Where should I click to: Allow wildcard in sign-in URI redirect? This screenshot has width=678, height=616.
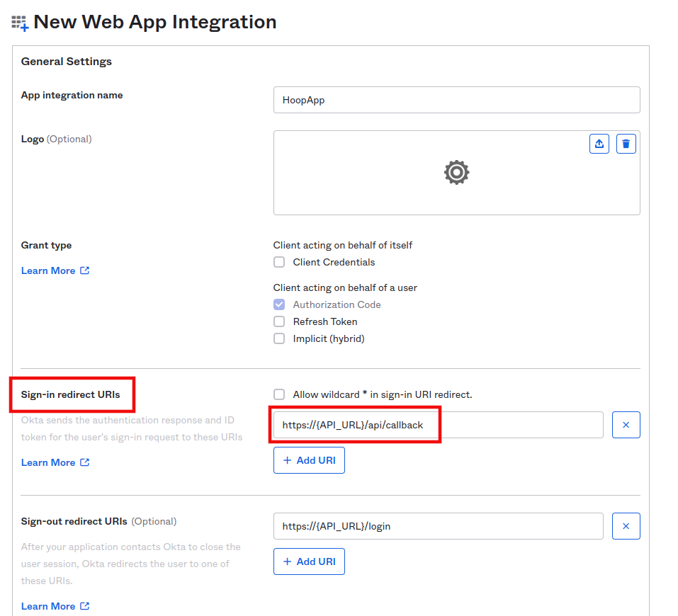tap(279, 394)
